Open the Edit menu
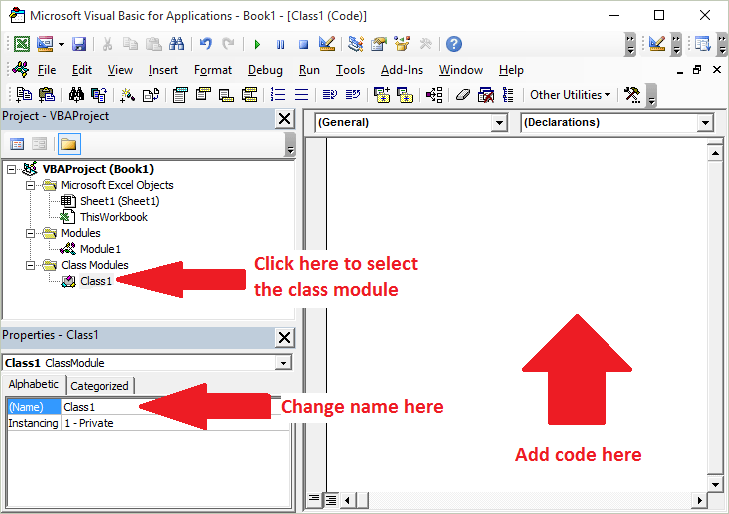Image resolution: width=729 pixels, height=514 pixels. tap(82, 70)
